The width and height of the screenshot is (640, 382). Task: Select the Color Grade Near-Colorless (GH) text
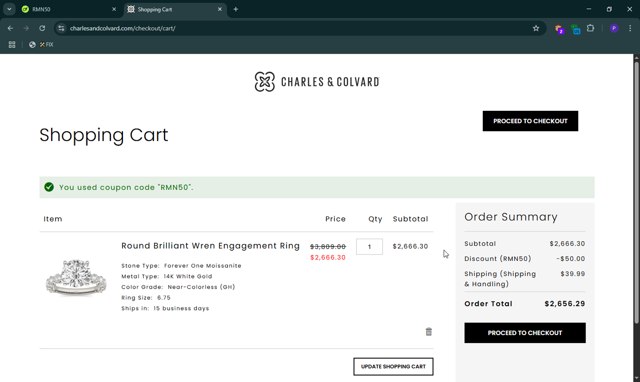point(178,287)
